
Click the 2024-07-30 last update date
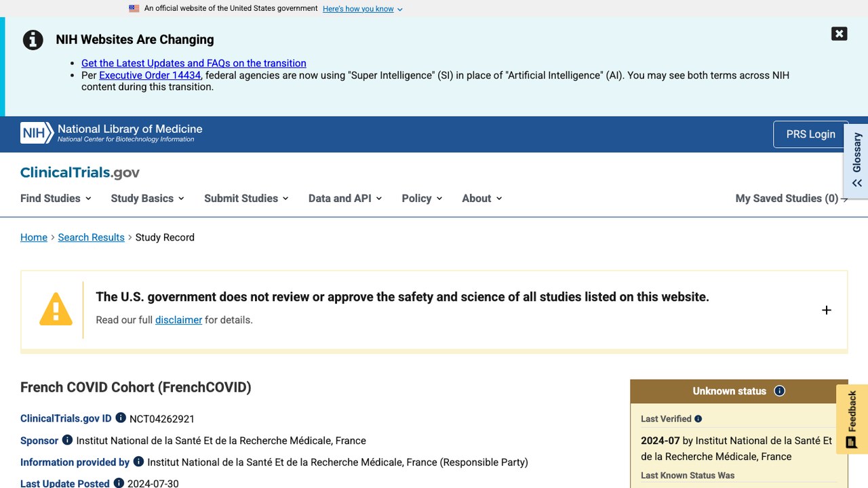pyautogui.click(x=153, y=483)
